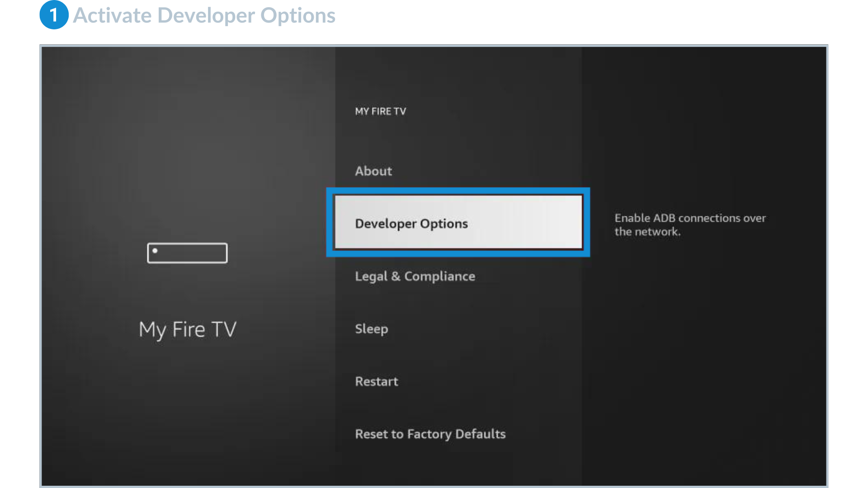
Task: Click the Fire TV device icon
Action: tap(187, 253)
